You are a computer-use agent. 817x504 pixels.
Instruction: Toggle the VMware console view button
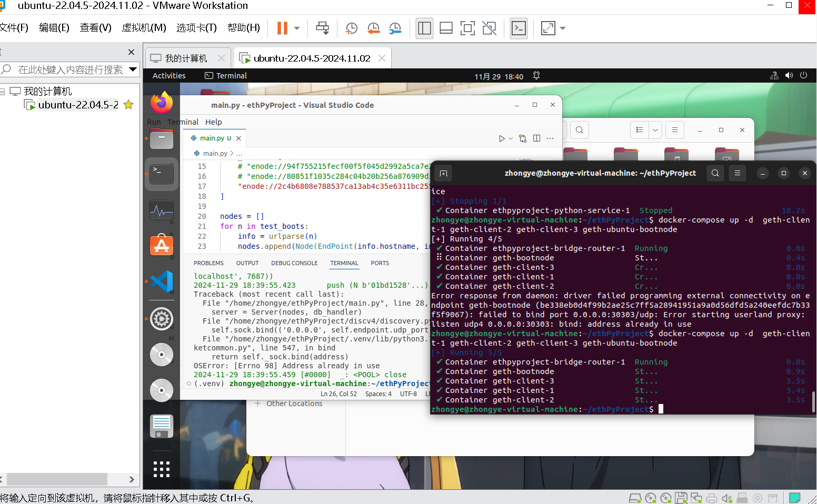tap(519, 28)
